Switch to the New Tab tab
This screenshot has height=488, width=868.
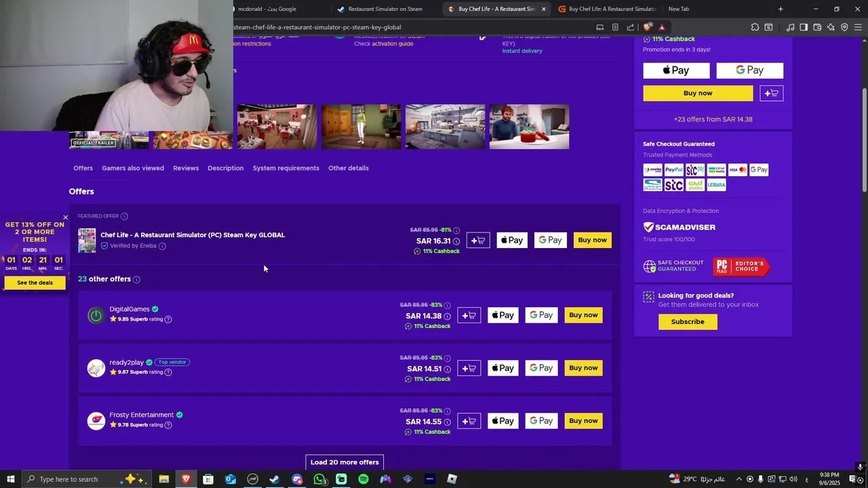pos(678,9)
